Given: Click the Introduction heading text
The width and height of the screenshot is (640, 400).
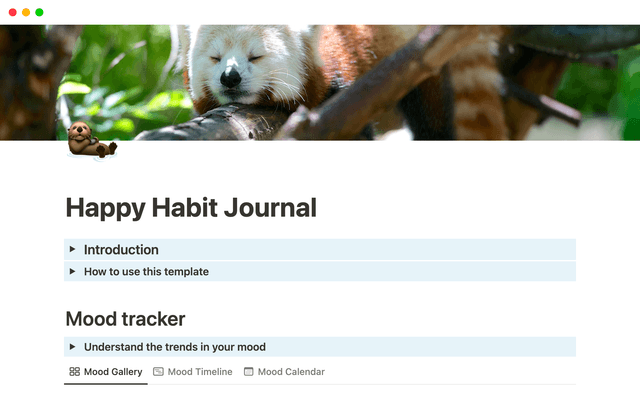Looking at the screenshot, I should tap(121, 250).
